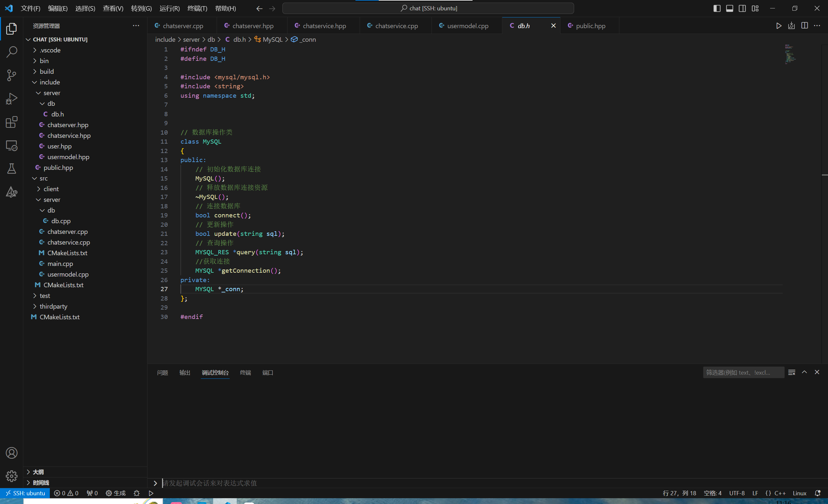Clear the debug console list icon
Screen dimensions: 828x504
[791, 372]
